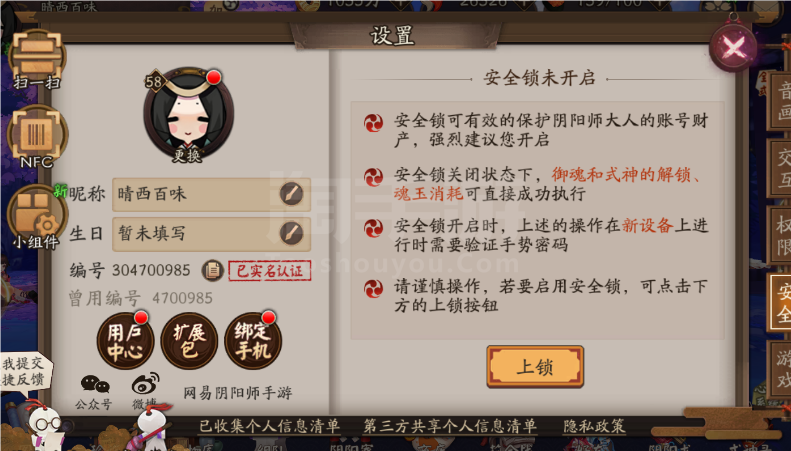Screen dimensions: 791x451
Task: Close the 设置 settings panel
Action: pyautogui.click(x=733, y=48)
